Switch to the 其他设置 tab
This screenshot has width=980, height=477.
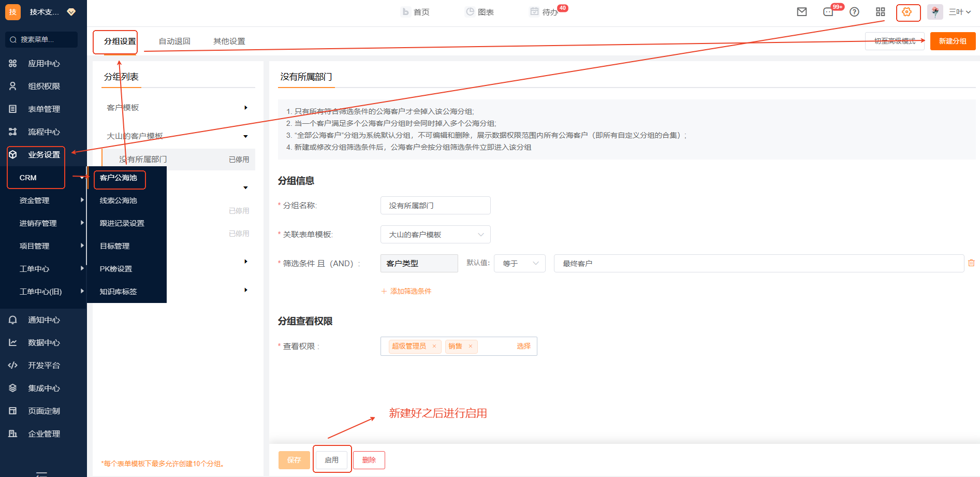(x=229, y=41)
